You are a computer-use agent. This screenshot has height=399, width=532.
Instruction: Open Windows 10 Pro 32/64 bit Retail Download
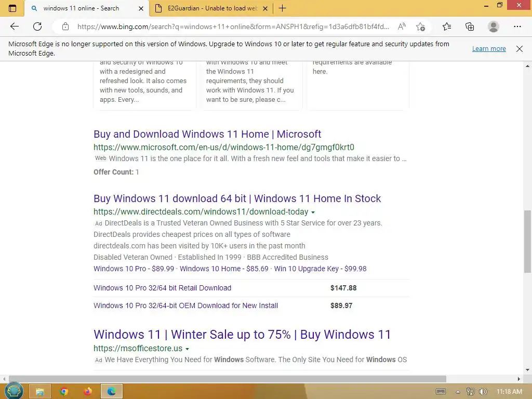point(162,288)
